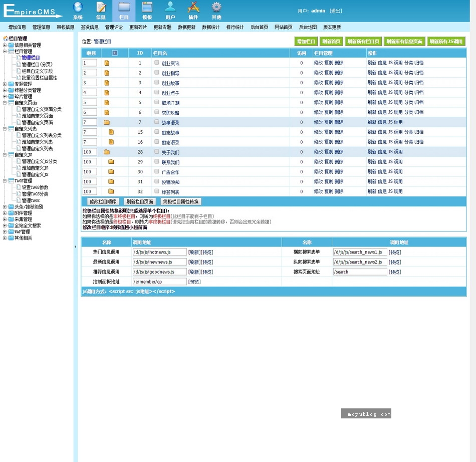Click the 搜索页面地址 input field
The height and width of the screenshot is (462, 476).
pyautogui.click(x=360, y=272)
